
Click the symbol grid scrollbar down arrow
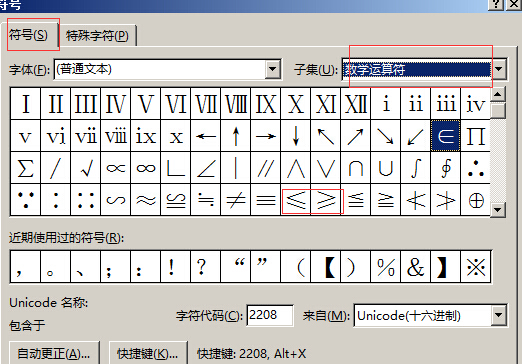click(498, 209)
